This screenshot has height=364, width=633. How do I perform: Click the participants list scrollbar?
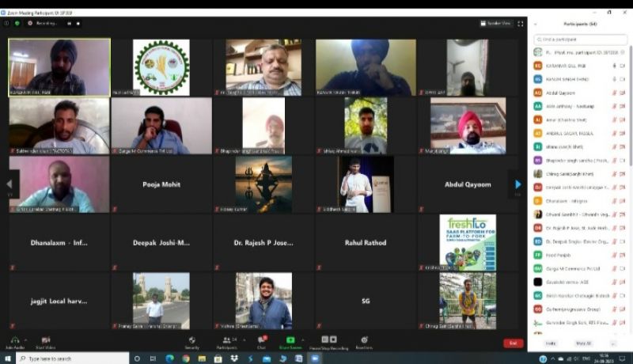click(x=630, y=107)
